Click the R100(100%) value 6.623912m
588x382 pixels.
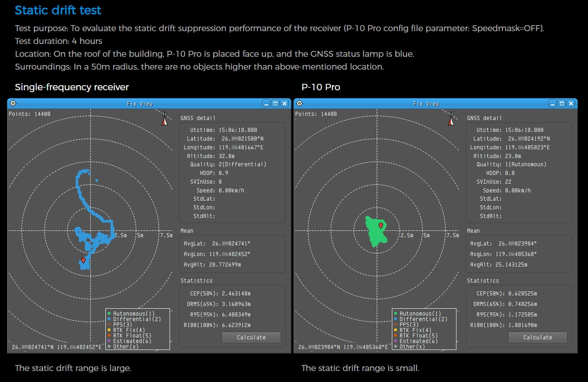236,325
